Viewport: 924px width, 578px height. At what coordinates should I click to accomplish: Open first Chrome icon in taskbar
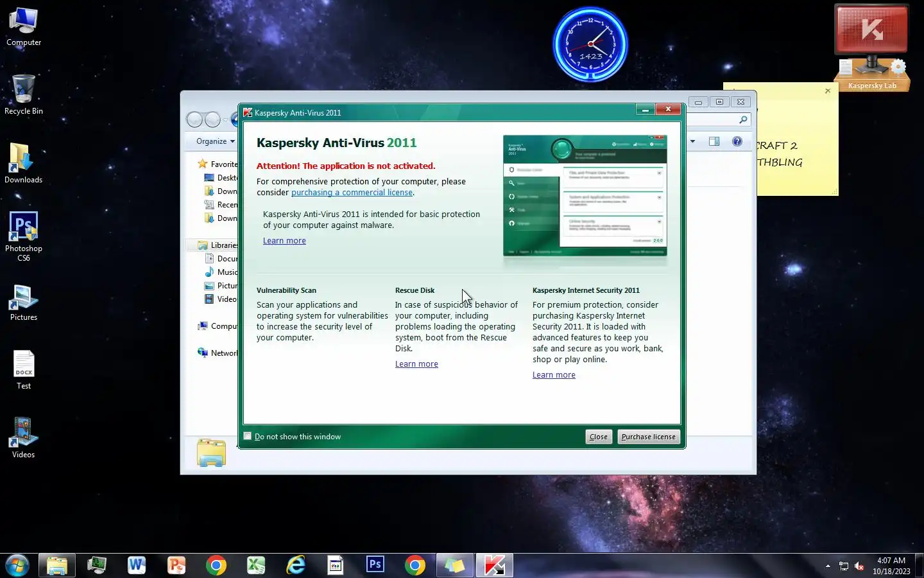[x=216, y=566]
